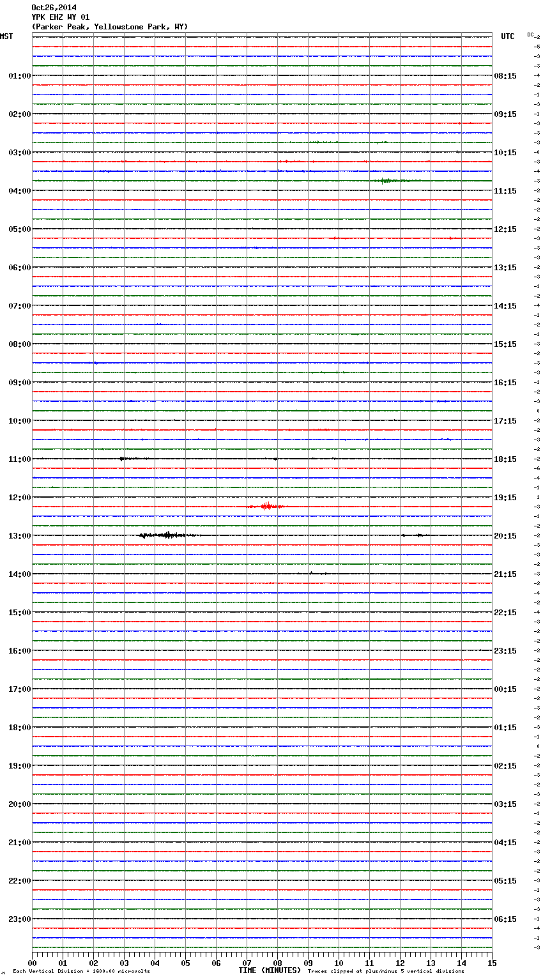Select the 10:00 MST hour label

tap(20, 421)
